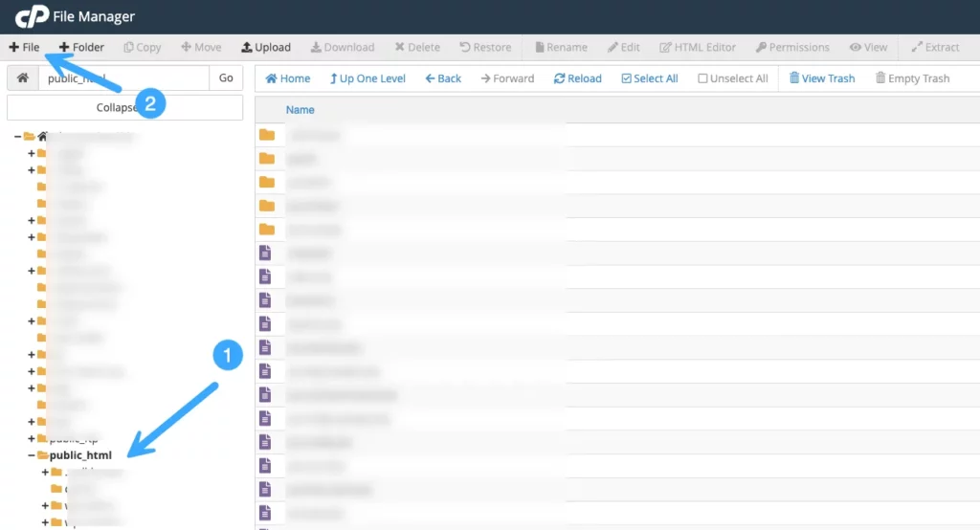
Task: Create a new folder with +Folder
Action: tap(81, 47)
